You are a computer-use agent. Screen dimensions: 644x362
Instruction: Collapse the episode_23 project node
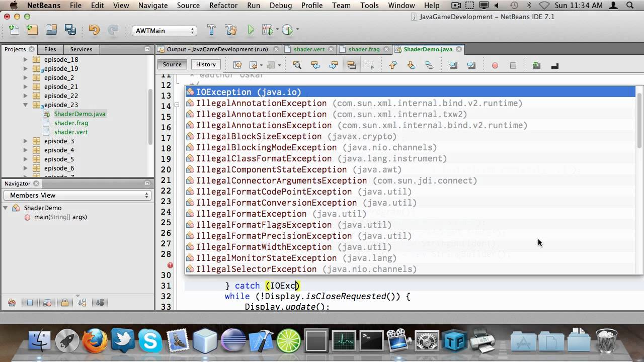[x=26, y=105]
